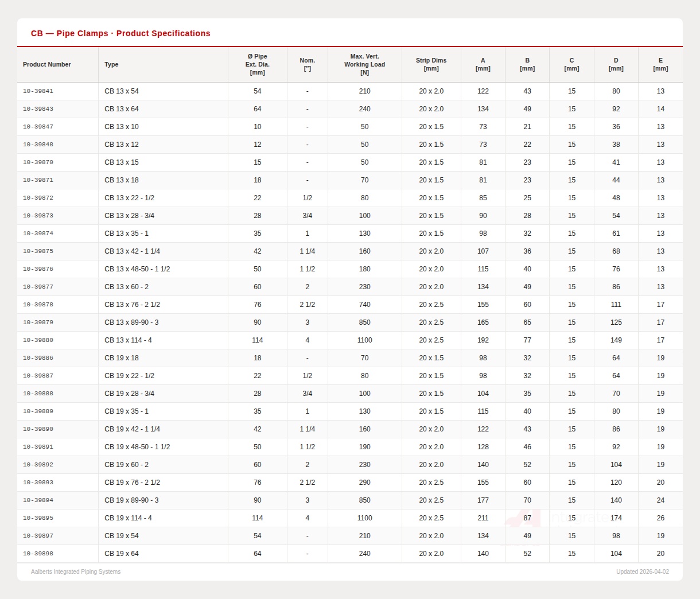The image size is (700, 599).
Task: Click the CB 19 x 64 type cell
Action: click(122, 554)
